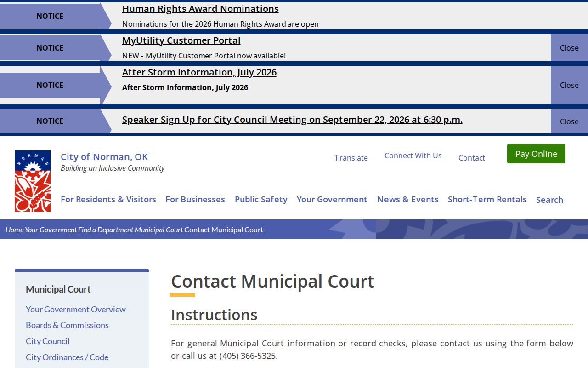Click the phone number (405) 366-5325
588x368 pixels.
tap(248, 356)
